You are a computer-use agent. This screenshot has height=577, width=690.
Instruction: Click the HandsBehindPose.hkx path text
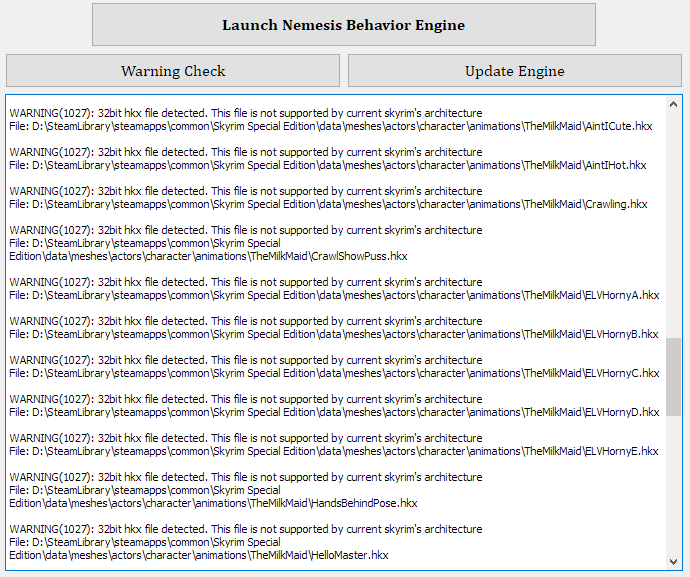coord(213,496)
